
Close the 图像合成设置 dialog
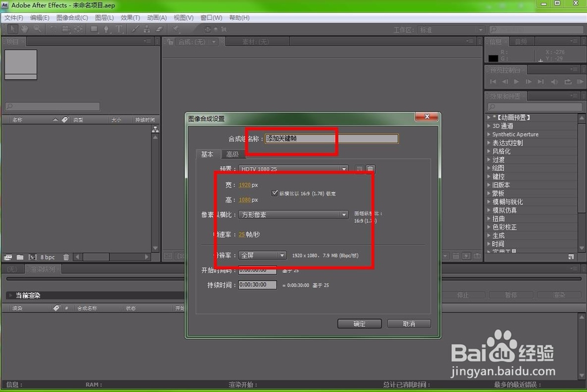pos(426,116)
